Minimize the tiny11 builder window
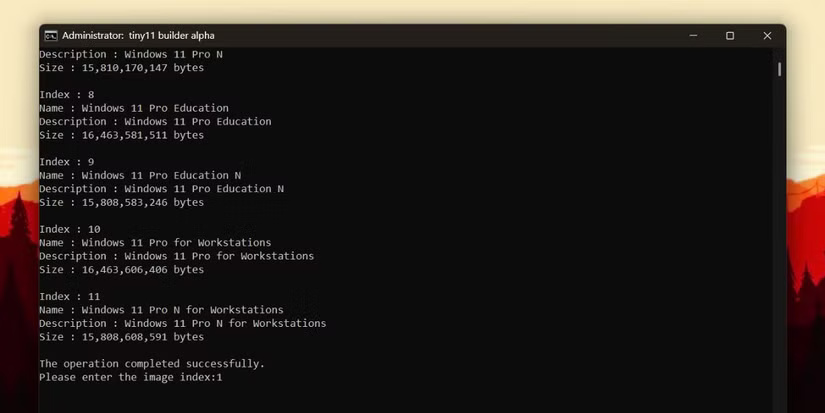The image size is (825, 413). coord(693,36)
